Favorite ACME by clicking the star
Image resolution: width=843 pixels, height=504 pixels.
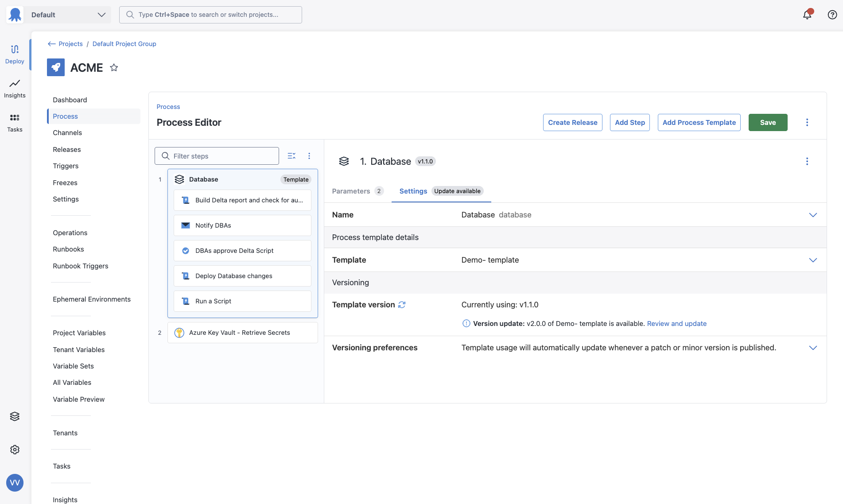[114, 67]
